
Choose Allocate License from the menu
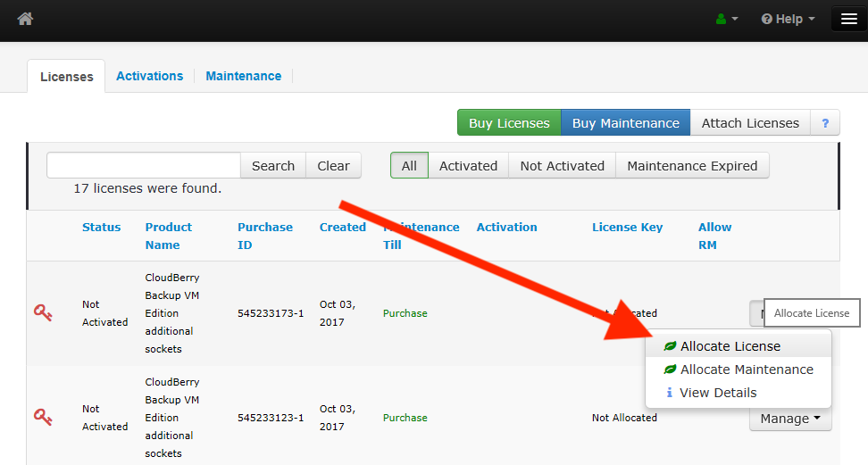(739, 346)
